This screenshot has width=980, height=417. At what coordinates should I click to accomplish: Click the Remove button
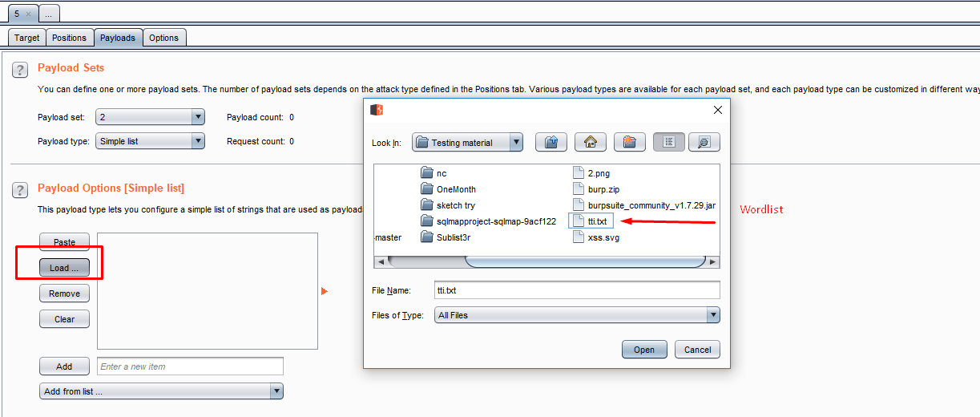(64, 294)
